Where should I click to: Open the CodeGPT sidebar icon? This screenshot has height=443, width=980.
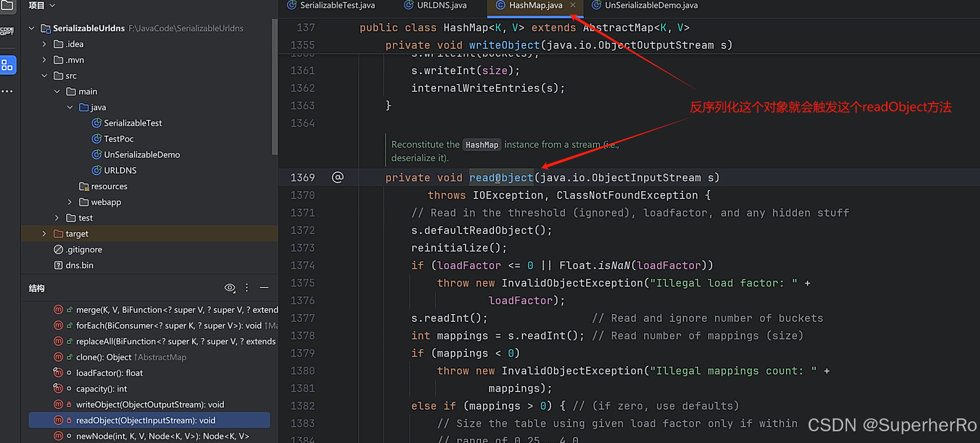7,31
